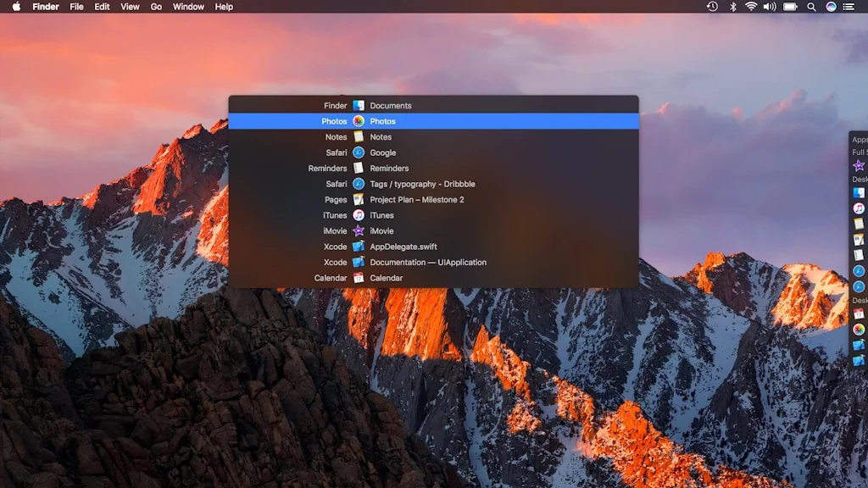The image size is (868, 488).
Task: Open the Time Machine status menu
Action: click(x=712, y=7)
